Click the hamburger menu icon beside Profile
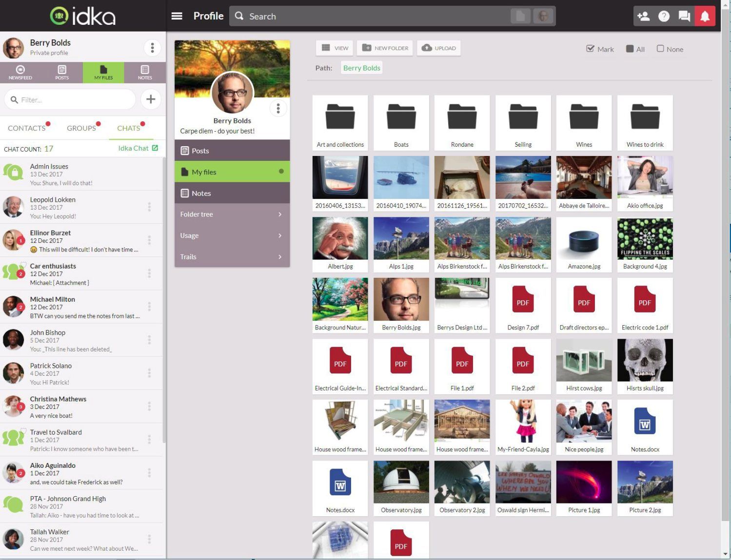 pos(177,16)
